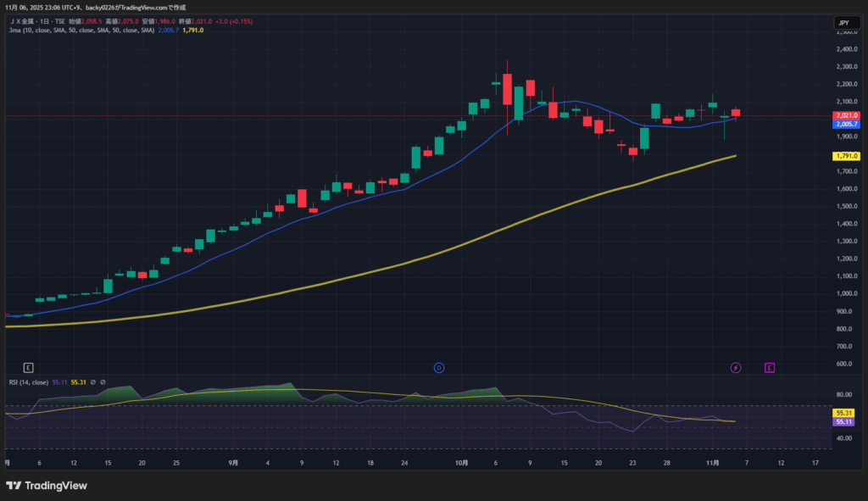
Task: Click the magenta E earnings marker at right
Action: tap(770, 367)
